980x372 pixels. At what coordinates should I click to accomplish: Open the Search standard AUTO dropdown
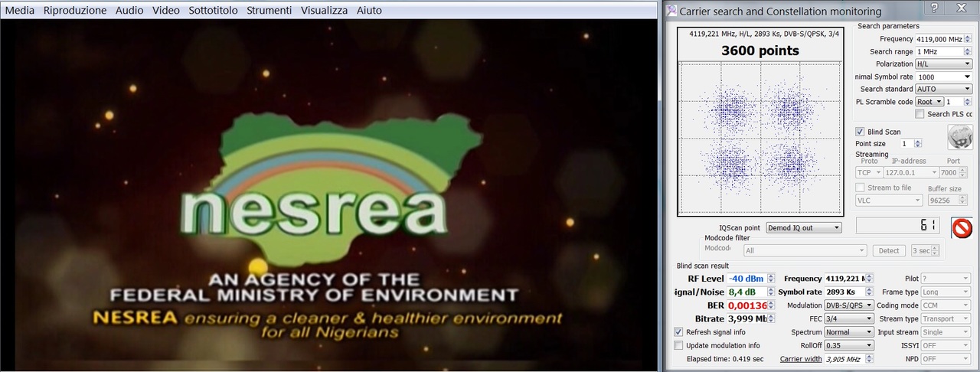click(944, 89)
